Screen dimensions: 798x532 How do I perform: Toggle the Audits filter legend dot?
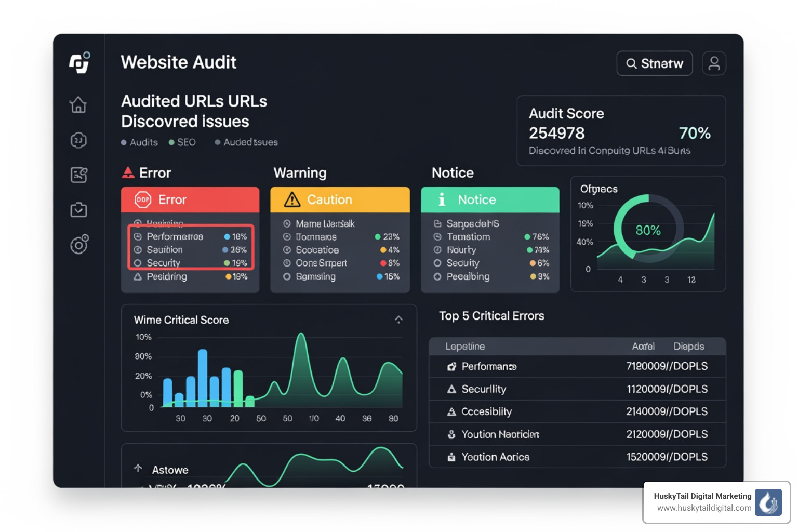click(x=124, y=142)
